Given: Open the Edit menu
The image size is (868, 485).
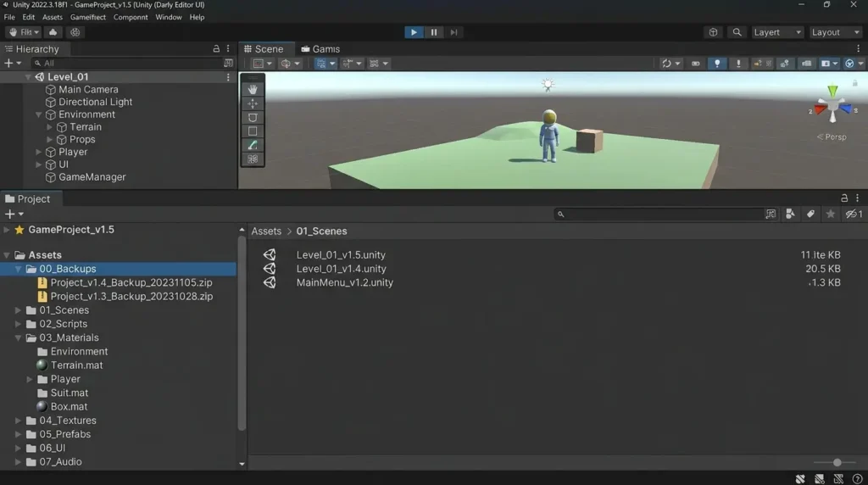Looking at the screenshot, I should tap(28, 17).
